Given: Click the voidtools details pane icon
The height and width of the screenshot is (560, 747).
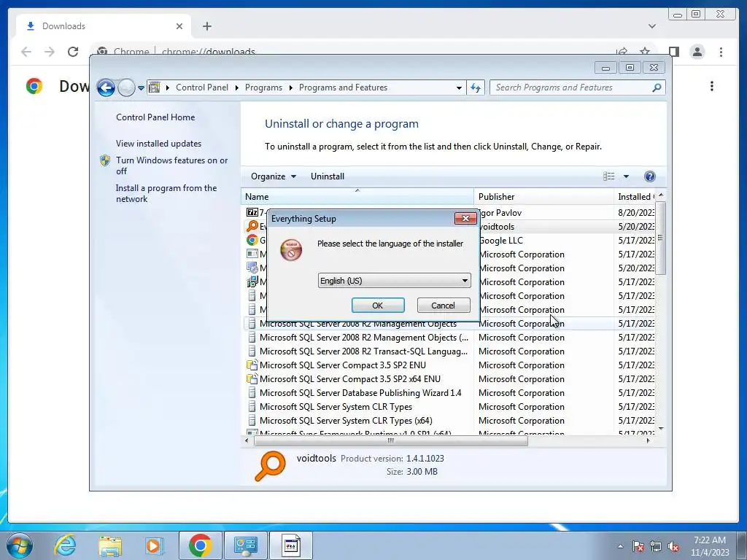Looking at the screenshot, I should click(270, 466).
